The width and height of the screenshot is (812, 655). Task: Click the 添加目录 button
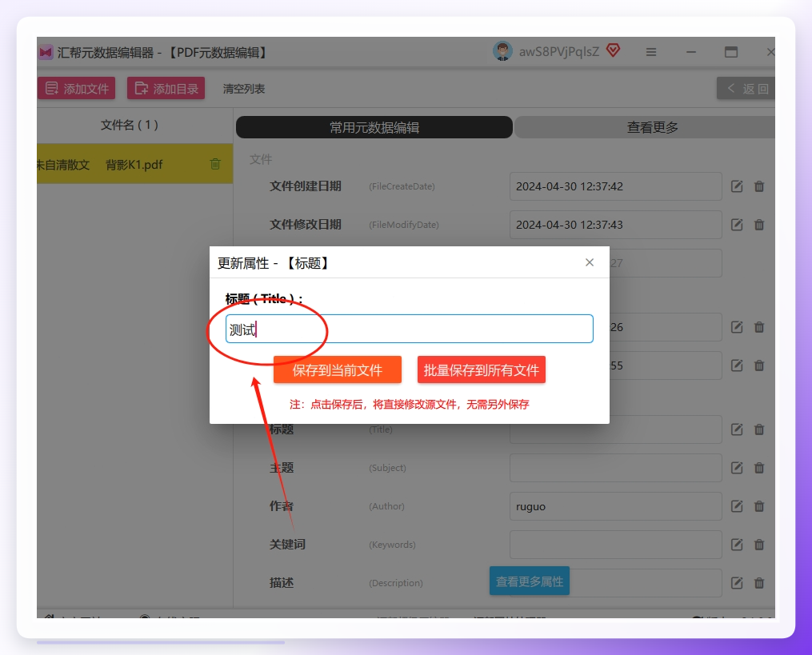(x=166, y=89)
